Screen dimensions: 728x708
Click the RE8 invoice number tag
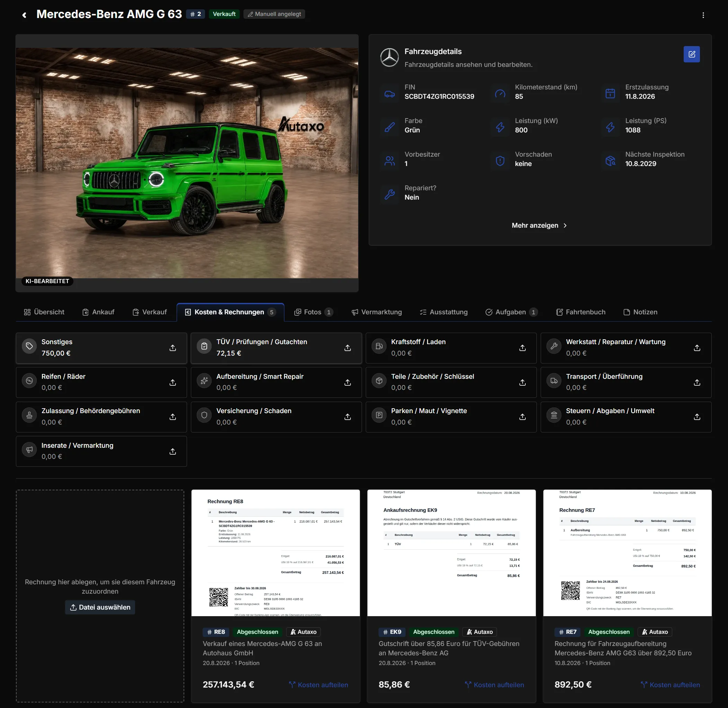point(216,632)
